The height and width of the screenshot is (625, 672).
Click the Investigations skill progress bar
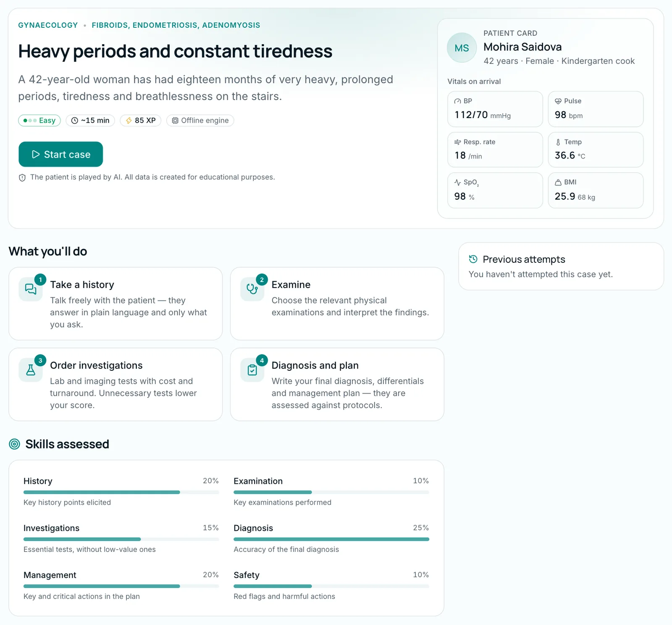click(121, 539)
